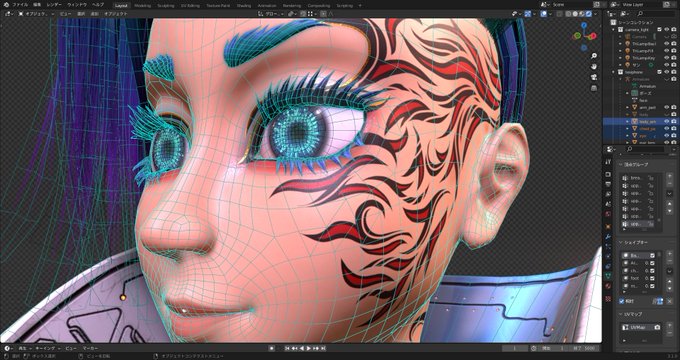The height and width of the screenshot is (360, 680).
Task: Toggle visibility of サン light
Action: [x=667, y=65]
